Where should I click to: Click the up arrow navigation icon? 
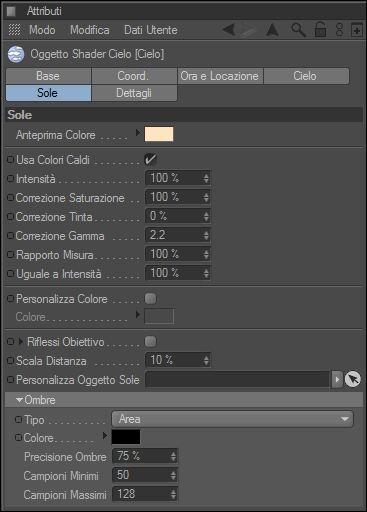point(272,30)
